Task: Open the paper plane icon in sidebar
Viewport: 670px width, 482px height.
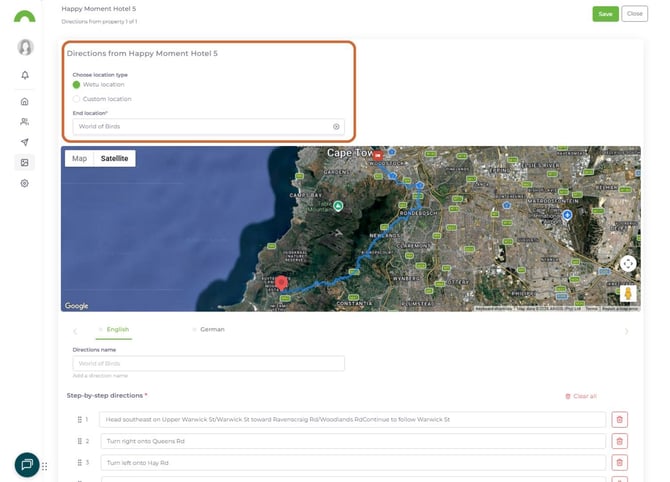Action: [x=25, y=142]
